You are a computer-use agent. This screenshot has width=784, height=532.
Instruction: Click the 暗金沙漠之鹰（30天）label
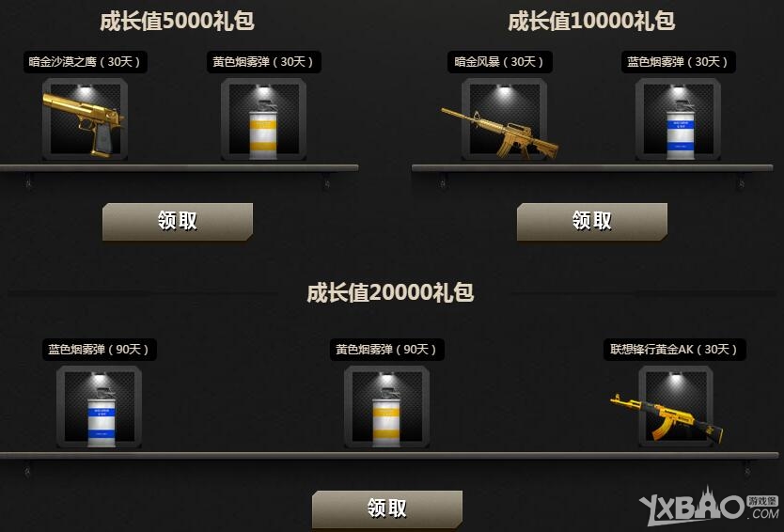click(x=85, y=62)
